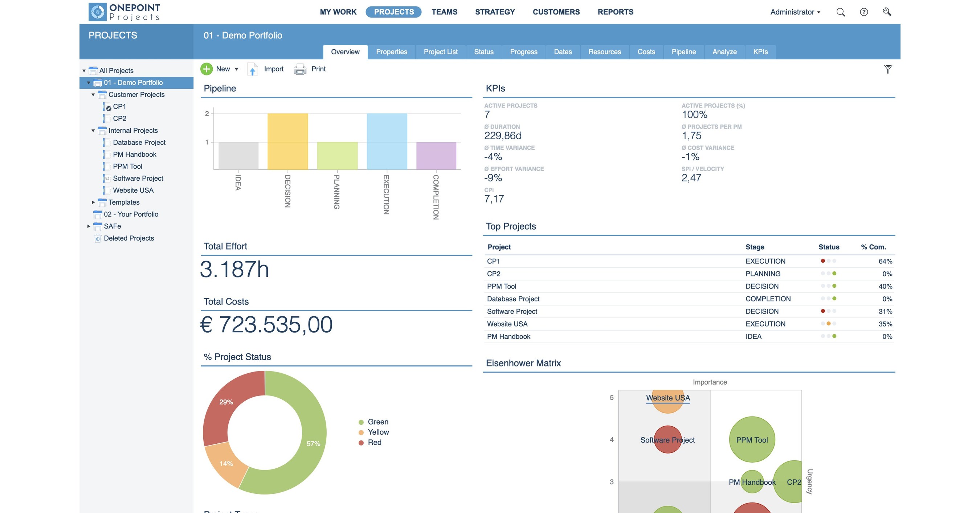Screen dimensions: 980x513
Task: Click Website USA yellow status indicator
Action: pos(829,324)
